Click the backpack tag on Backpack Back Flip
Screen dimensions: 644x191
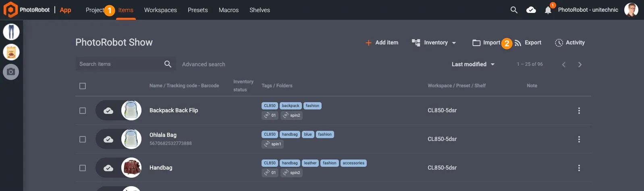[291, 106]
